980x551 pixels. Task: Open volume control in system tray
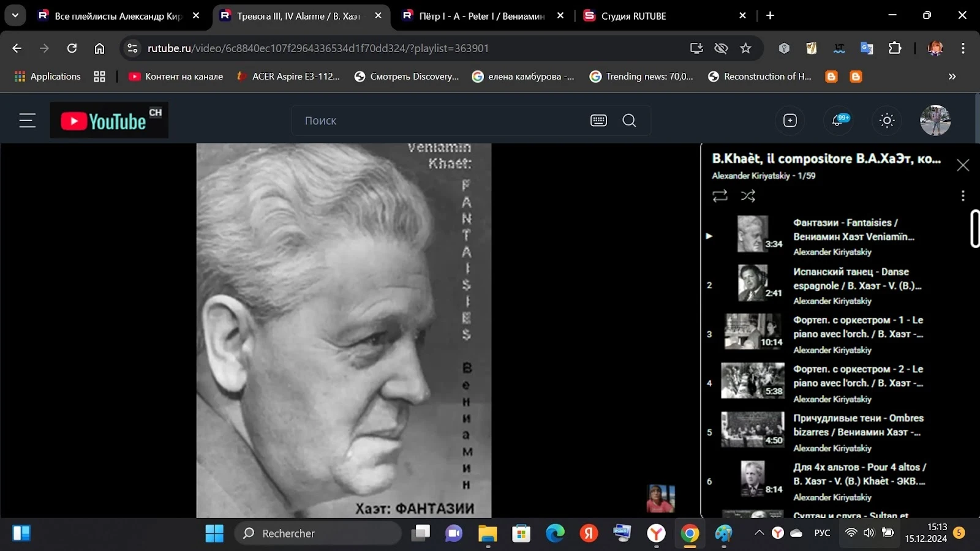coord(869,533)
